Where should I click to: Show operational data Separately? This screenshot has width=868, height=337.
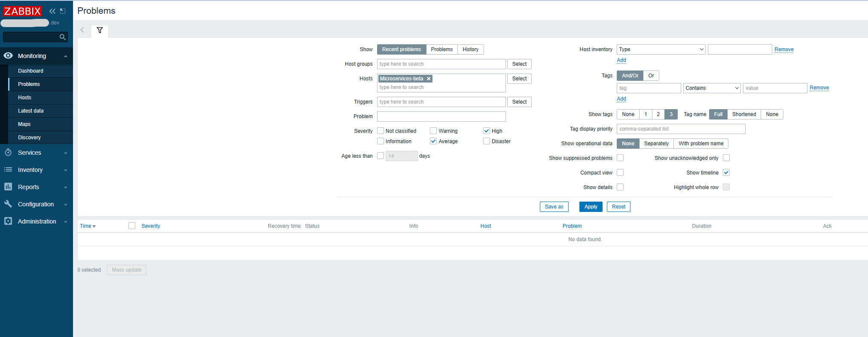click(656, 144)
